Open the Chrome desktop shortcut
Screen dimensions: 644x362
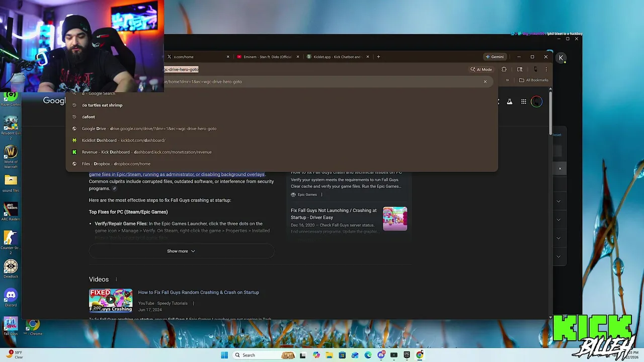click(33, 326)
